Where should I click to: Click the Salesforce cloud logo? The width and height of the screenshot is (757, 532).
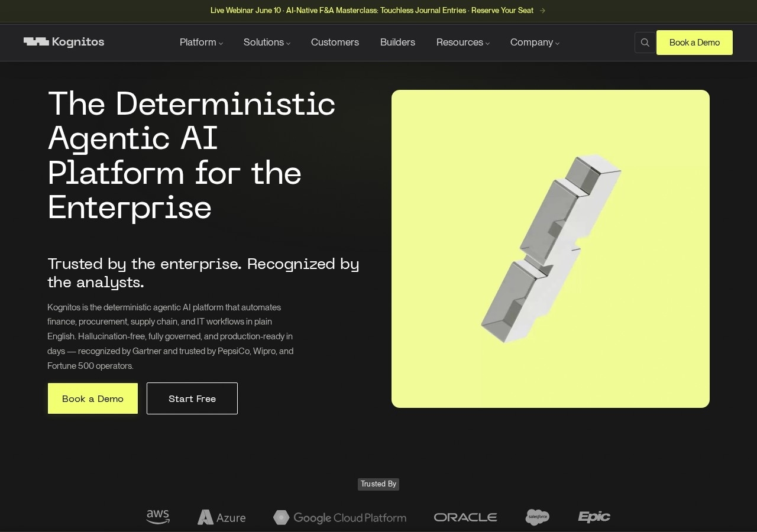pos(538,517)
